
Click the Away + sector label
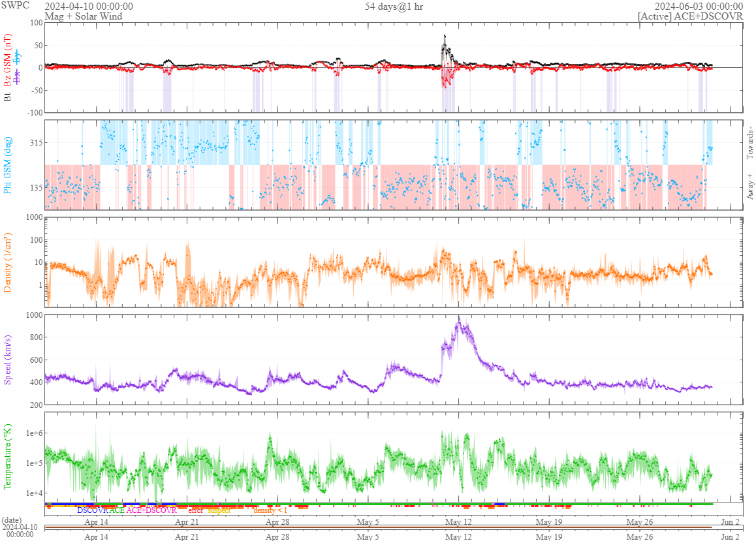tap(749, 187)
